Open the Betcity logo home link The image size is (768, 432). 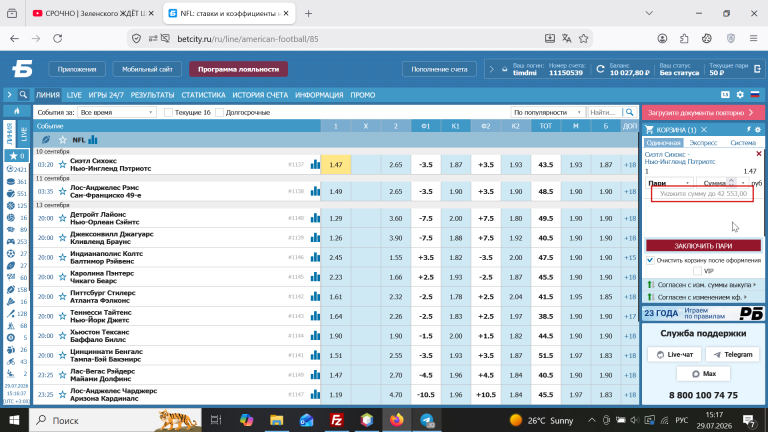(22, 69)
